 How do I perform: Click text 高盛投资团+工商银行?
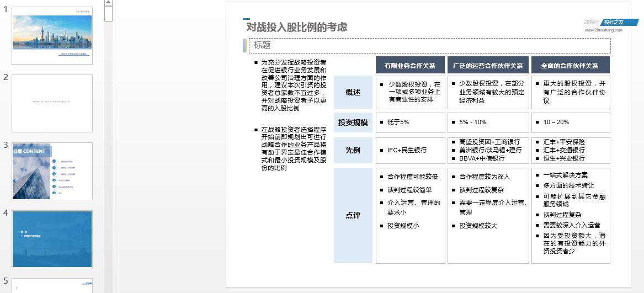point(489,142)
